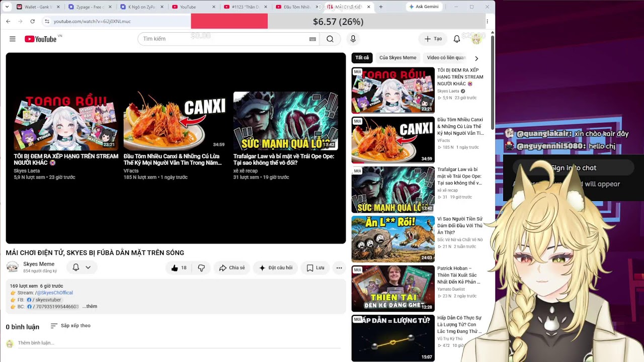This screenshot has width=644, height=362.
Task: Open the @SkyesChOffical stream link
Action: [55, 293]
